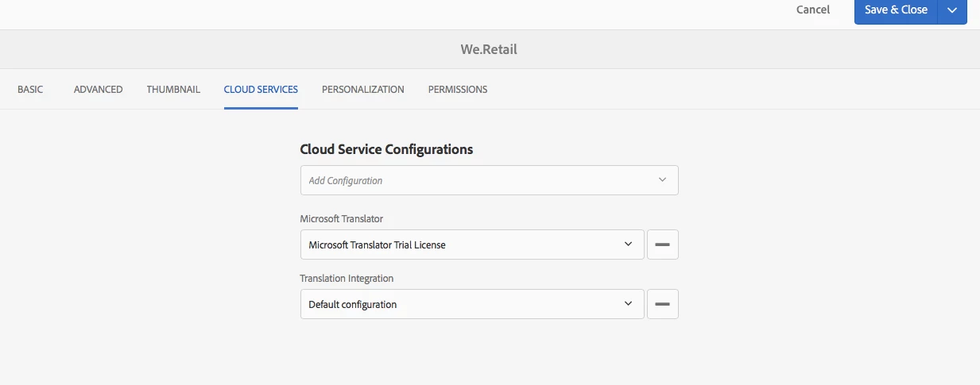Remove the Microsoft Translator configuration
980x385 pixels.
(663, 244)
